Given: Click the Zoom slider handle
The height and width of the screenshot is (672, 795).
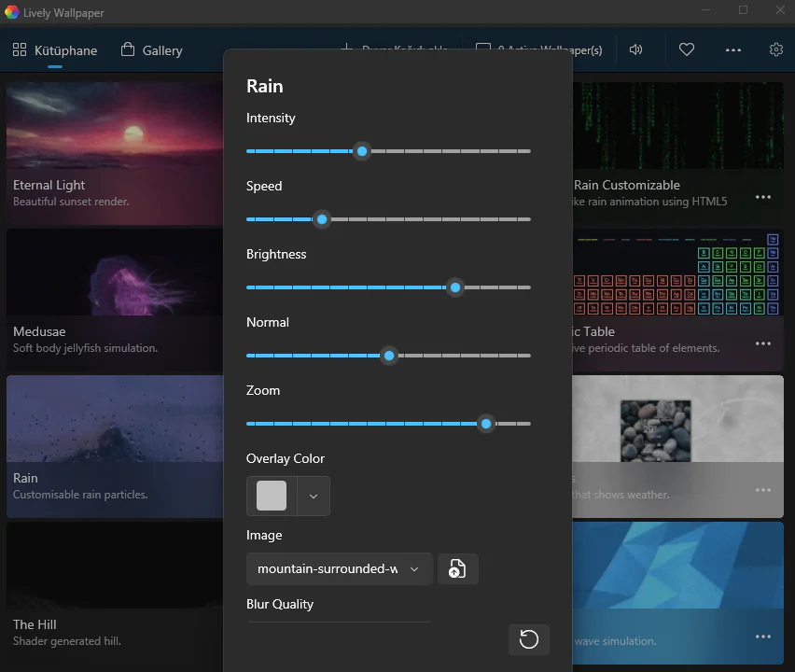Looking at the screenshot, I should pos(485,424).
